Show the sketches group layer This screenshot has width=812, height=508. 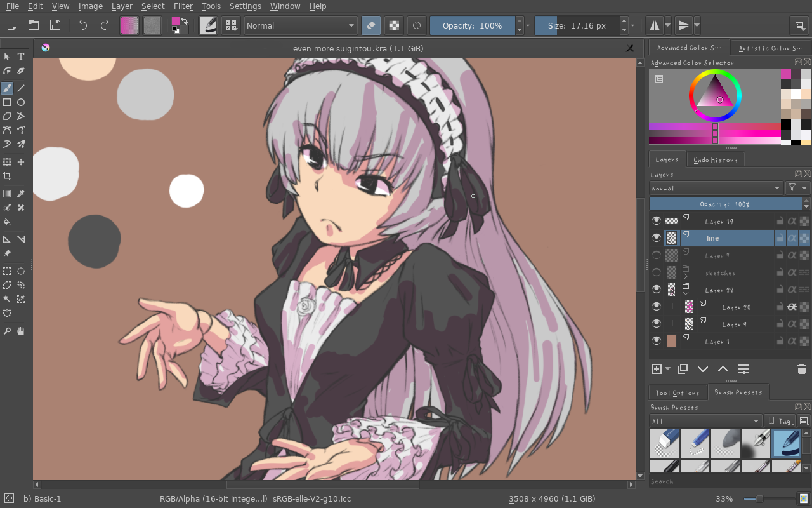tap(657, 272)
